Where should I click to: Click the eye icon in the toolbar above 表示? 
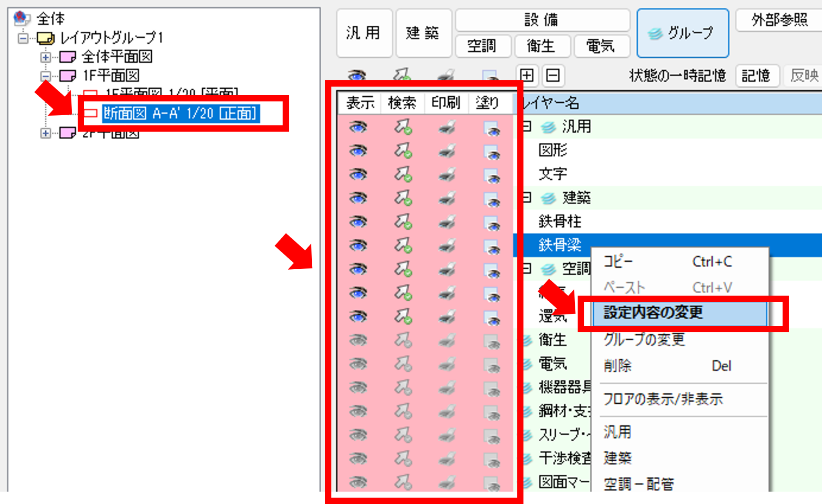tap(356, 75)
